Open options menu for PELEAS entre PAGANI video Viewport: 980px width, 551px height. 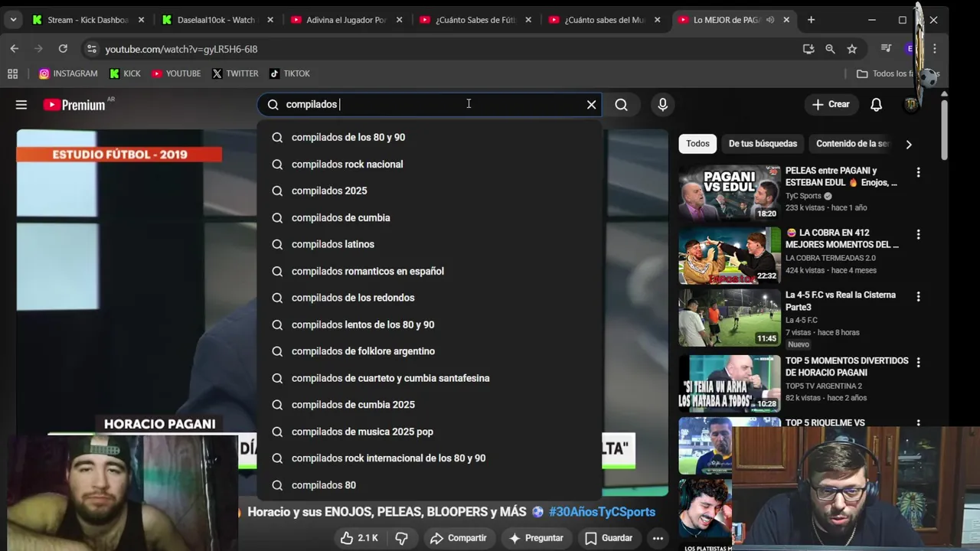[918, 173]
